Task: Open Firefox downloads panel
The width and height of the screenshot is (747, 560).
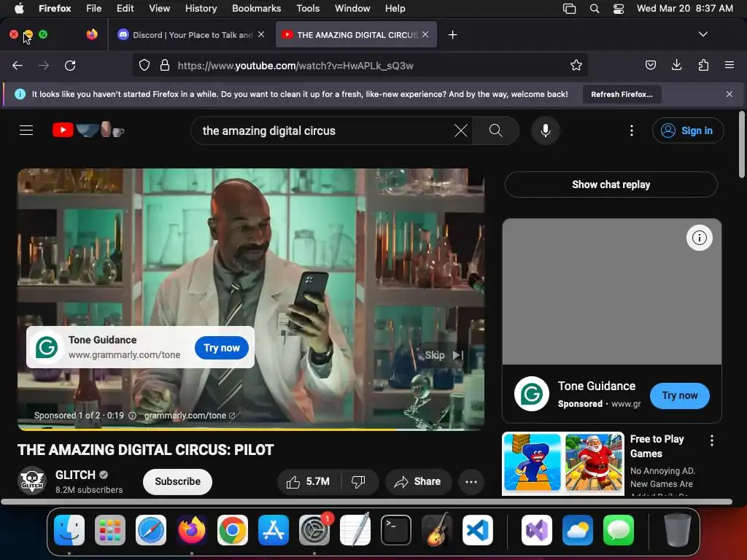Action: (x=676, y=65)
